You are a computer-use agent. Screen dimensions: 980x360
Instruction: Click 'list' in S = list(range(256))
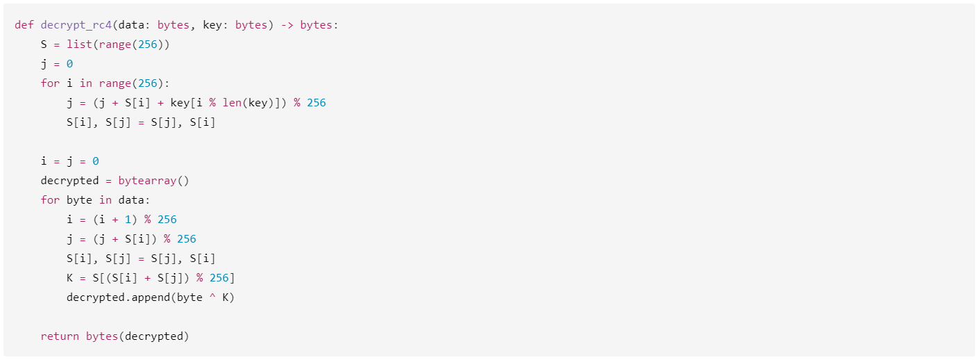[79, 44]
